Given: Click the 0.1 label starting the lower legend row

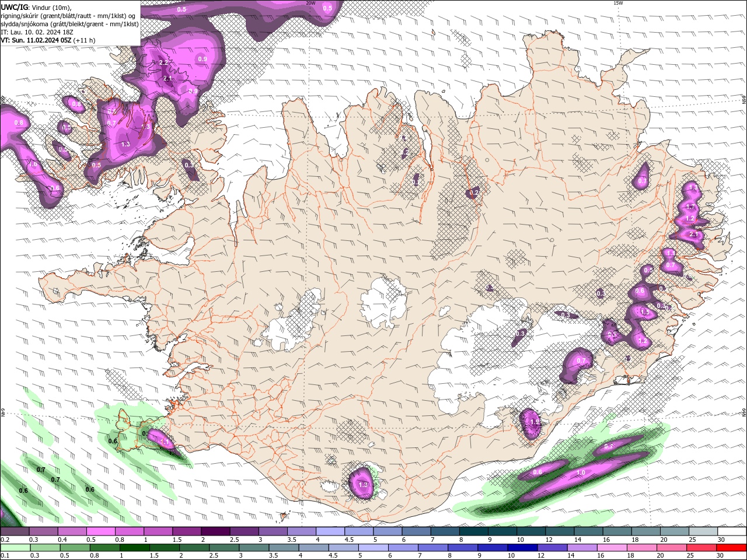Looking at the screenshot, I should tap(5, 556).
